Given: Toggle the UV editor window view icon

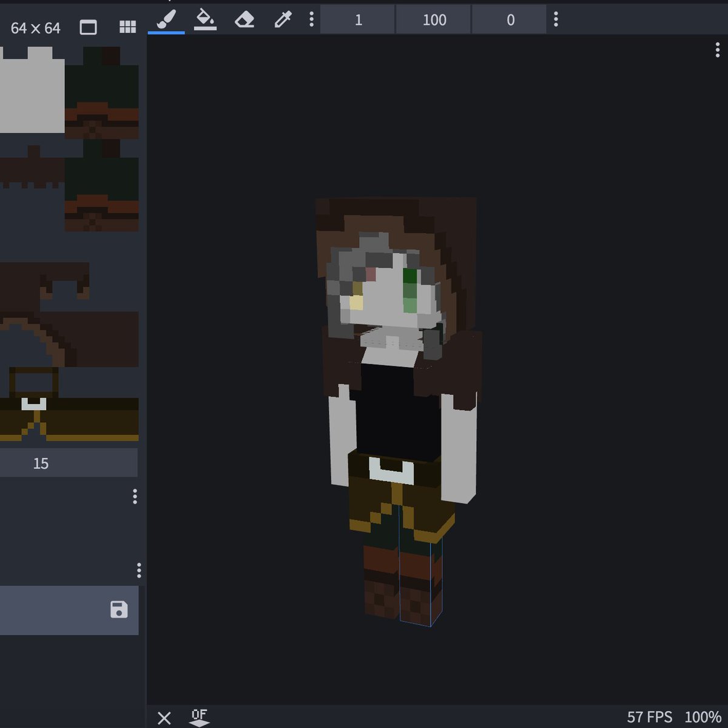Looking at the screenshot, I should [x=89, y=27].
